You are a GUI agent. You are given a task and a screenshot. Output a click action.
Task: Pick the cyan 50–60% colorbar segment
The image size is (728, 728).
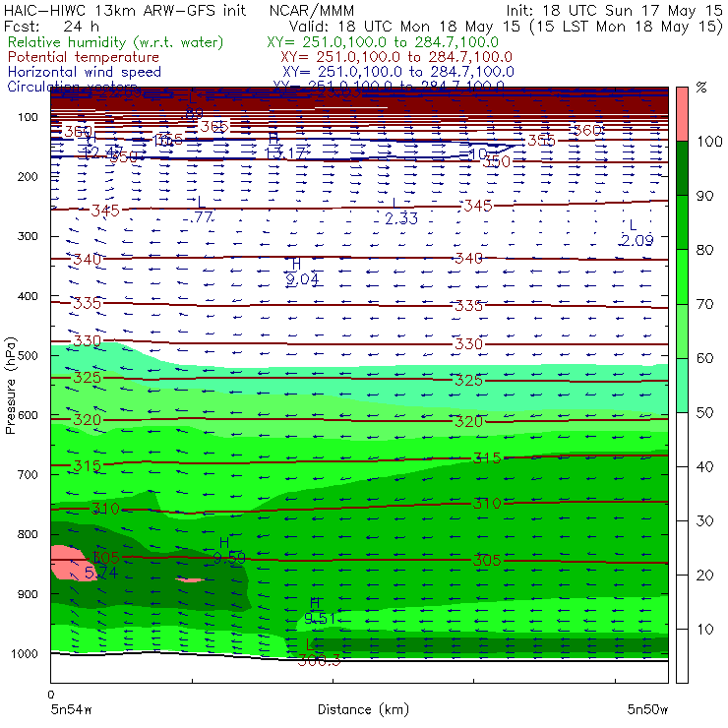682,386
